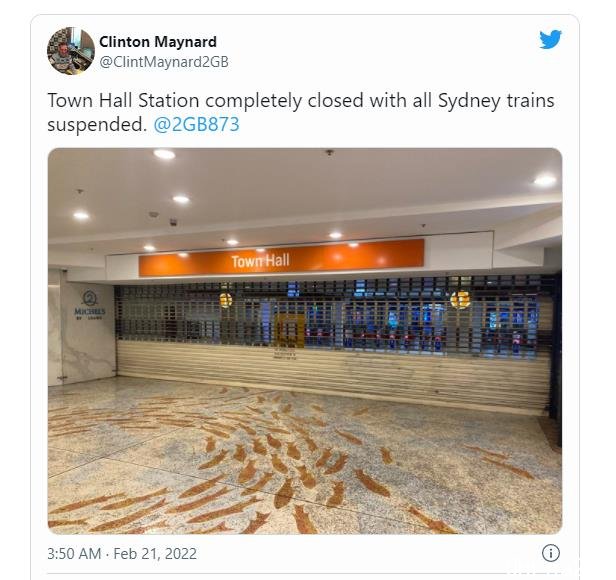Click the orange Town Hall sign in photo
The width and height of the screenshot is (616, 580).
pyautogui.click(x=281, y=258)
